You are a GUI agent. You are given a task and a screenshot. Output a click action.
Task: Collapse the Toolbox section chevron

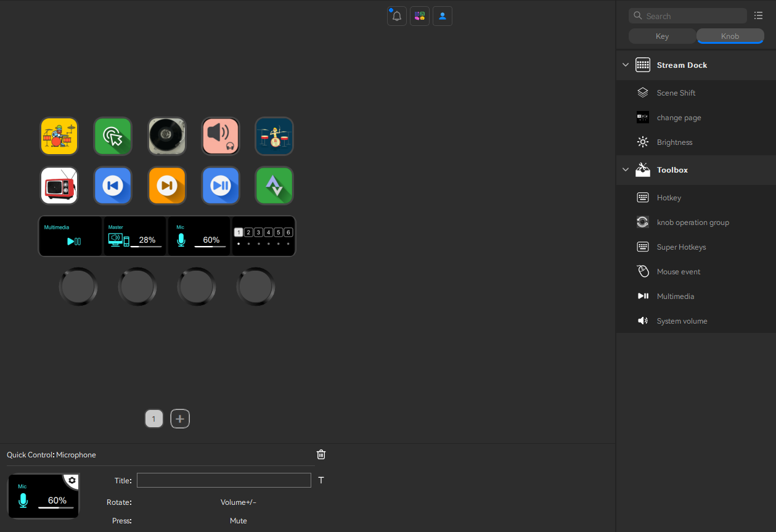[x=626, y=170]
